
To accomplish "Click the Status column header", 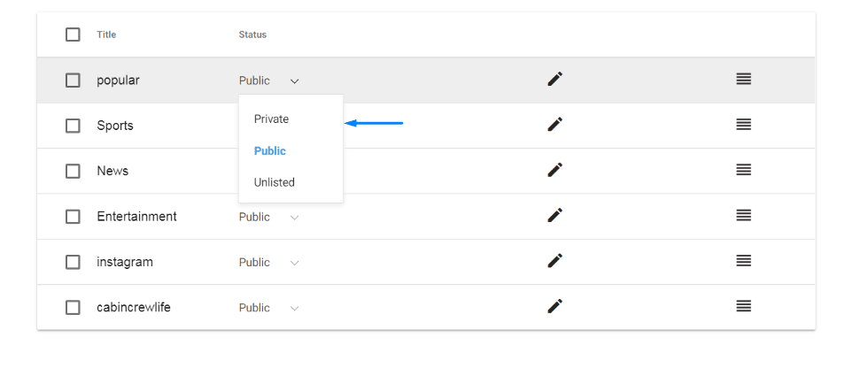I will [252, 34].
